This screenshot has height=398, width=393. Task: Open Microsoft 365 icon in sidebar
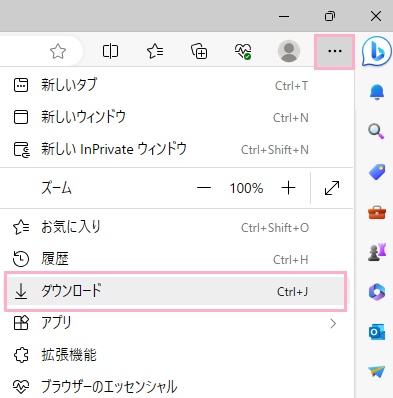pyautogui.click(x=377, y=292)
